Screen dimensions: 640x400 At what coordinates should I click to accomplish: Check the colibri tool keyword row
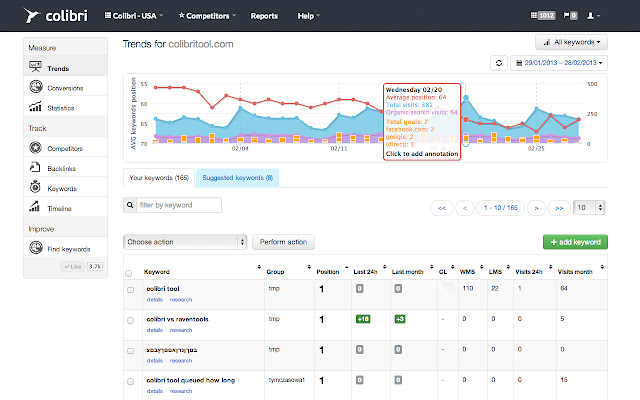click(x=131, y=290)
